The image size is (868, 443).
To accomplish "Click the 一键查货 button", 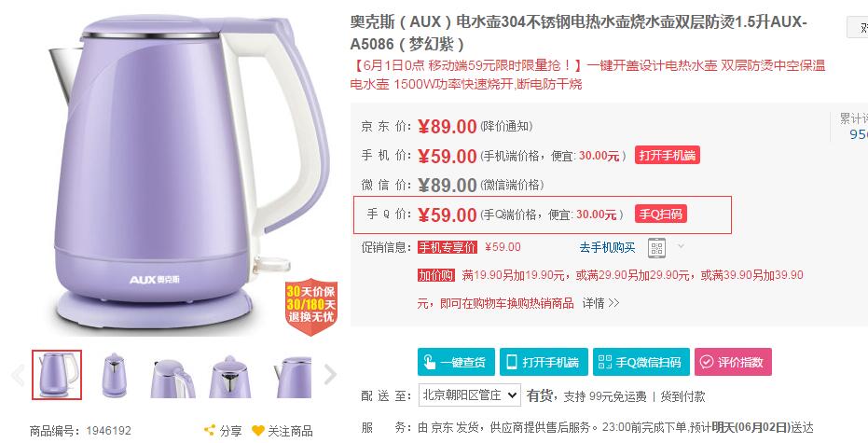I will tap(456, 362).
